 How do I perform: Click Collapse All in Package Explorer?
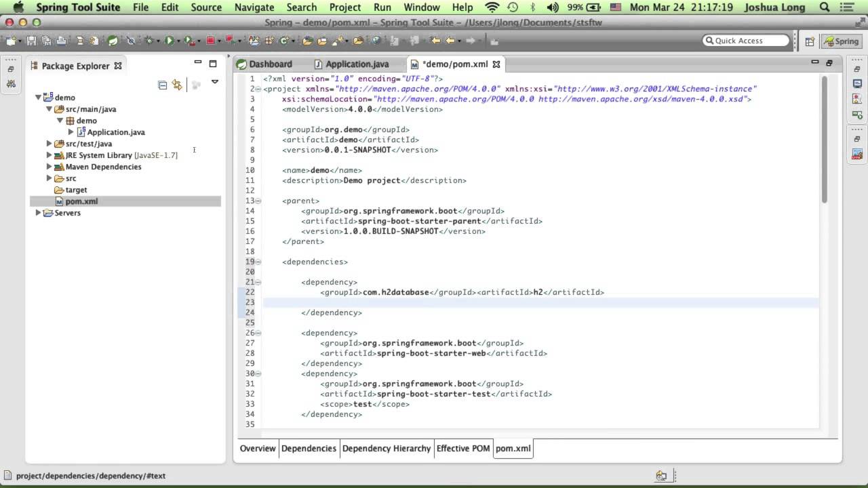[162, 85]
